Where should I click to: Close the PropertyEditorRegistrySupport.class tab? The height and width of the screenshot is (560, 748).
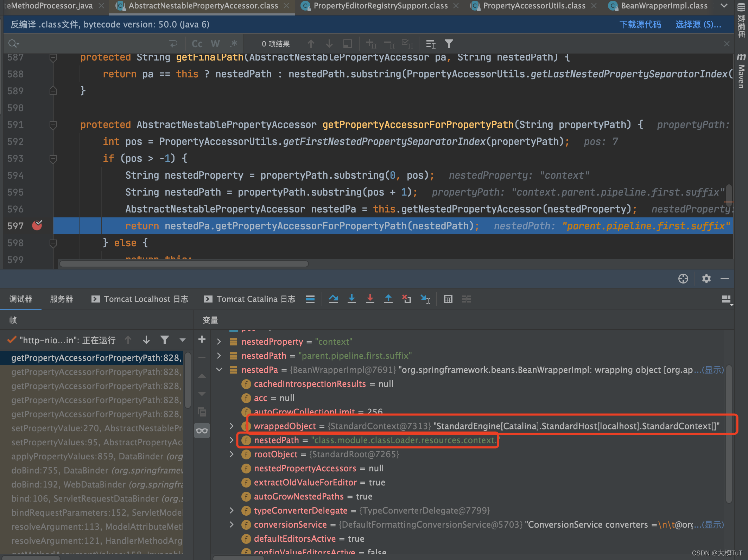tap(456, 6)
